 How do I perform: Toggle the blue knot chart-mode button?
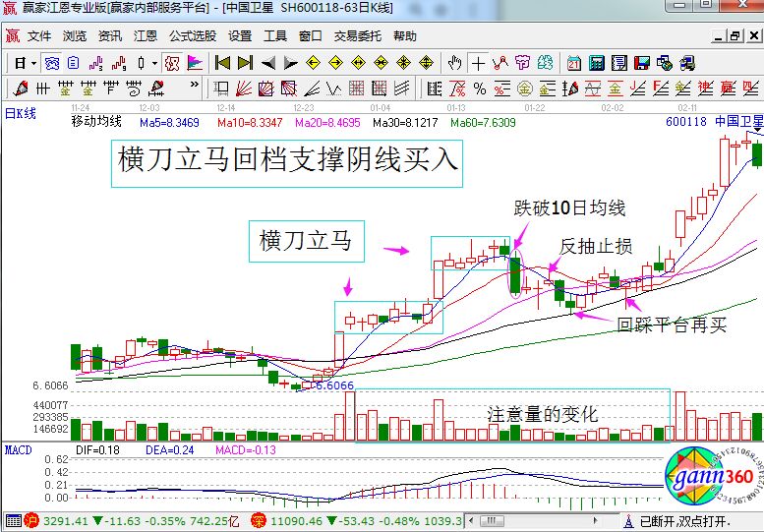[51, 63]
